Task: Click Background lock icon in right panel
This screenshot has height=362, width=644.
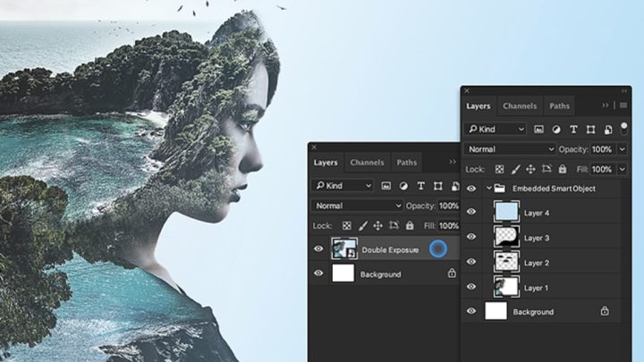Action: (x=605, y=311)
